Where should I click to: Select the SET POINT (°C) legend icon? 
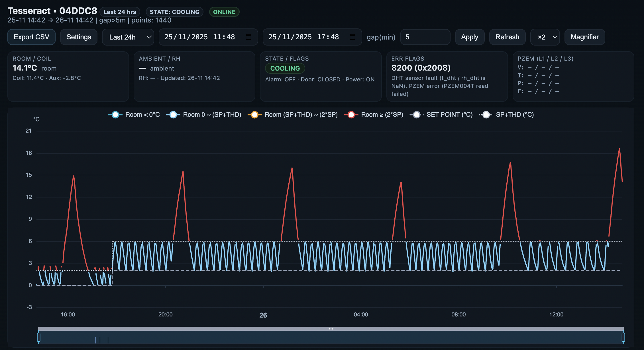417,115
